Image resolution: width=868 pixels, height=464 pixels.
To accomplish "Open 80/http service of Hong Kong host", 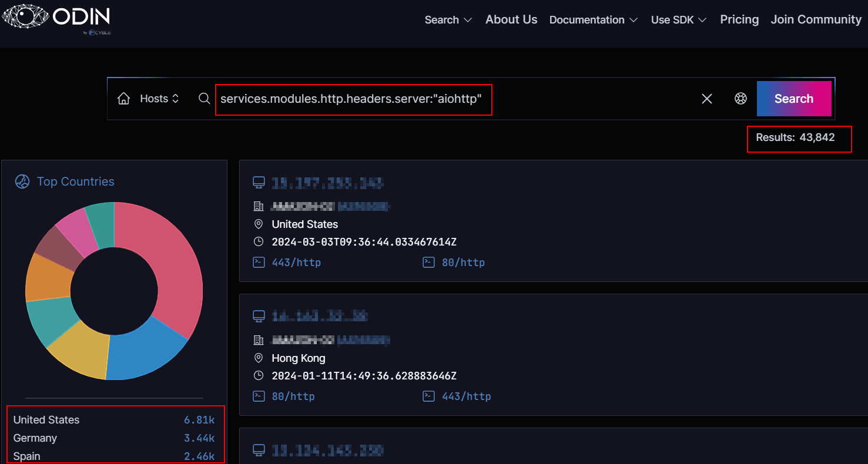I will tap(293, 396).
